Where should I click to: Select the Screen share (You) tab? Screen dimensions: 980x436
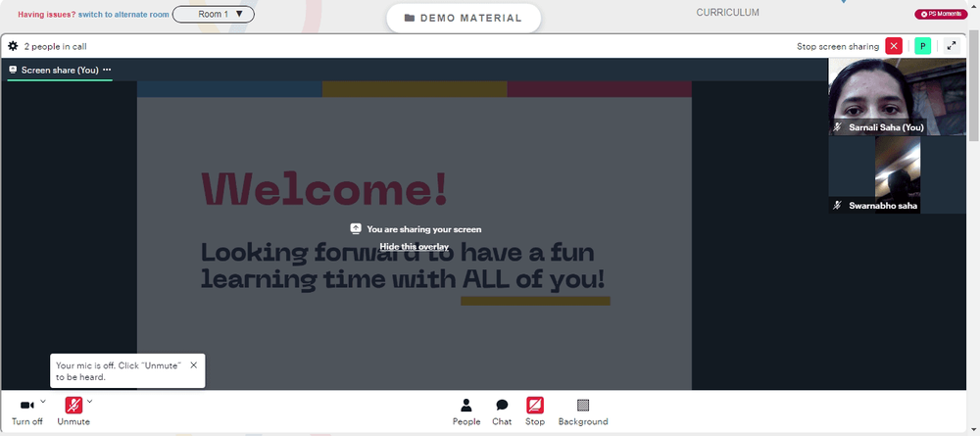60,70
